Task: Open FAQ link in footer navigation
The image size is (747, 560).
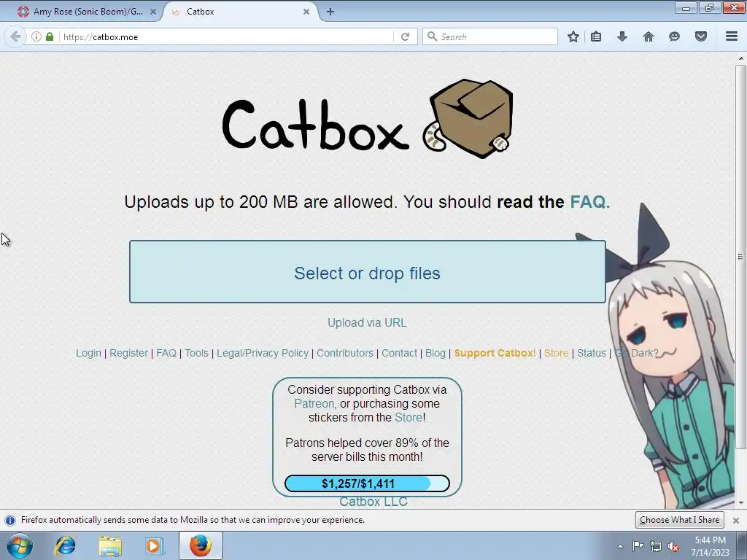Action: pos(166,353)
